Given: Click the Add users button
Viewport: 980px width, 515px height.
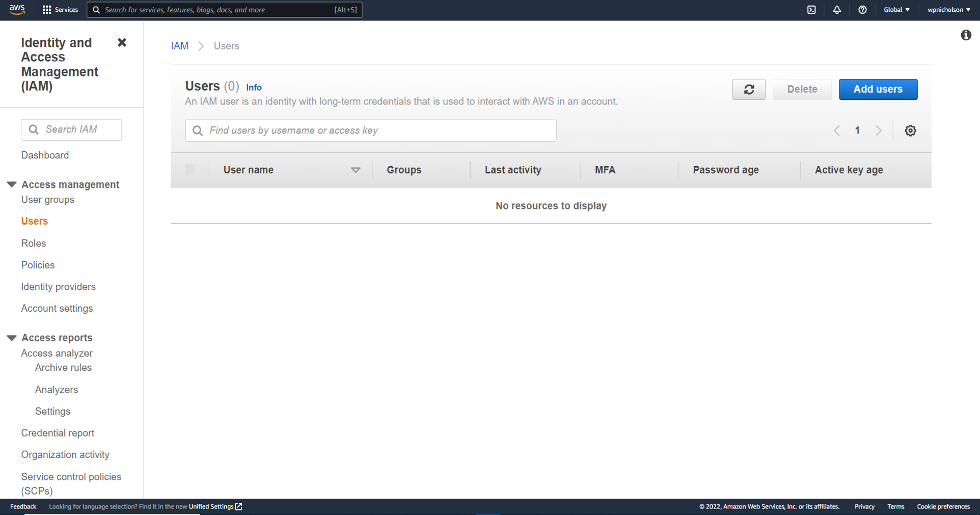Looking at the screenshot, I should pos(878,89).
